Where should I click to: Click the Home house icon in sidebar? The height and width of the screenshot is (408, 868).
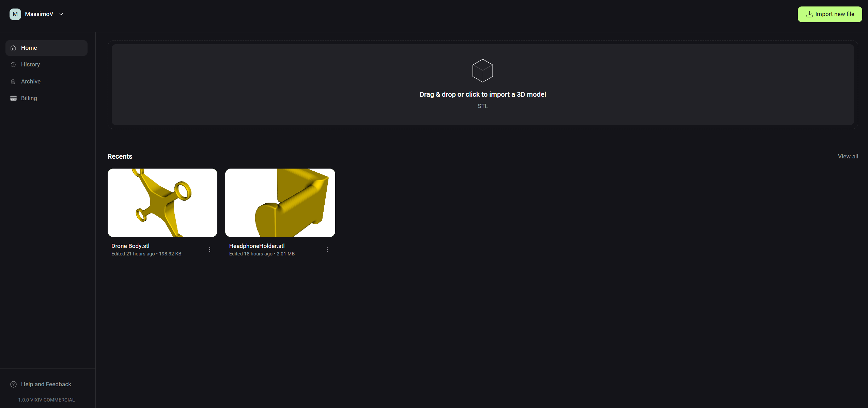(13, 48)
